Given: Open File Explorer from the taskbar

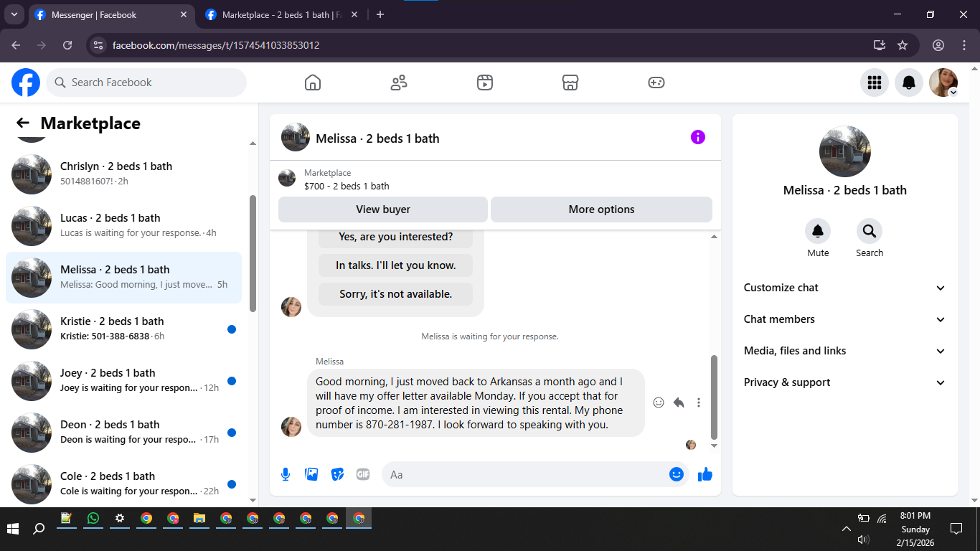Looking at the screenshot, I should [x=199, y=518].
